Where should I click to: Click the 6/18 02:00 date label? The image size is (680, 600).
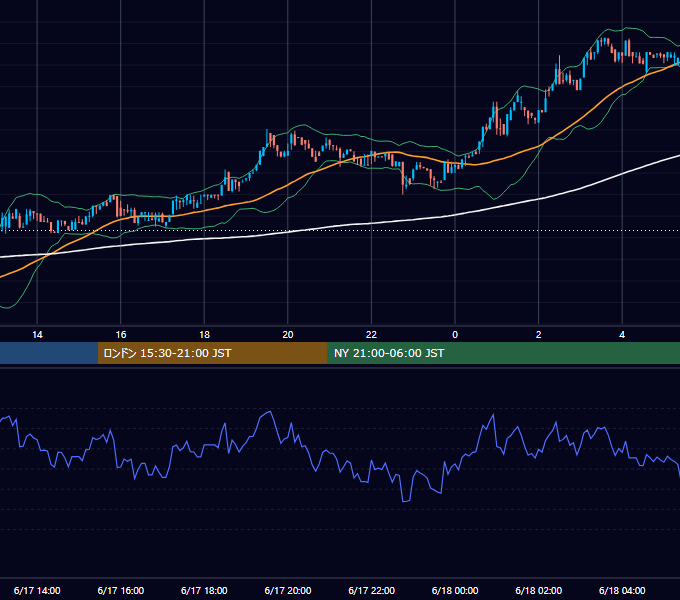pyautogui.click(x=539, y=590)
